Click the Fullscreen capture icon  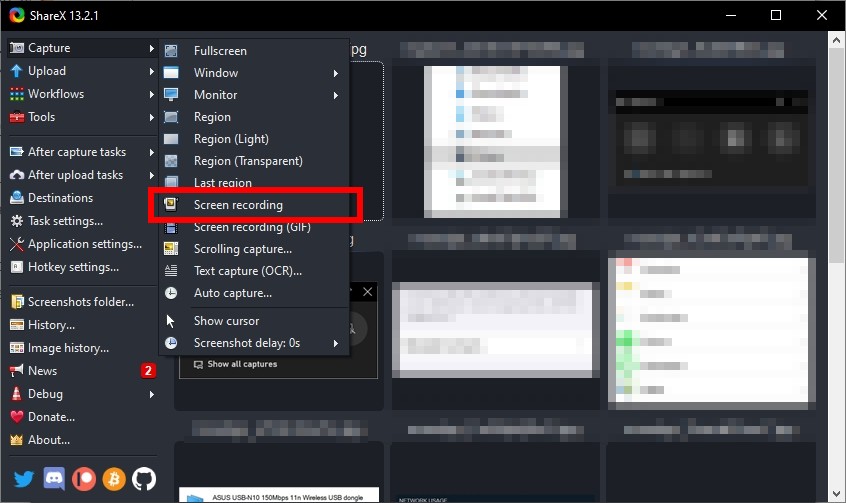pyautogui.click(x=171, y=51)
